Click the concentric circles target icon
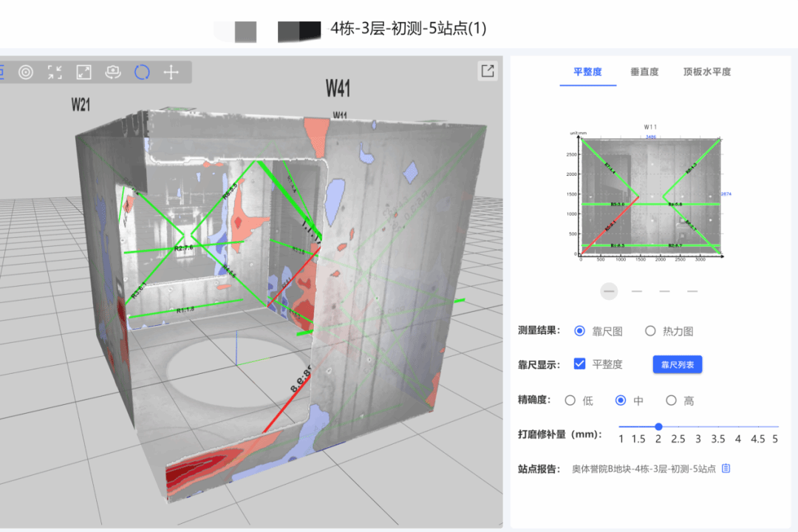 point(26,72)
